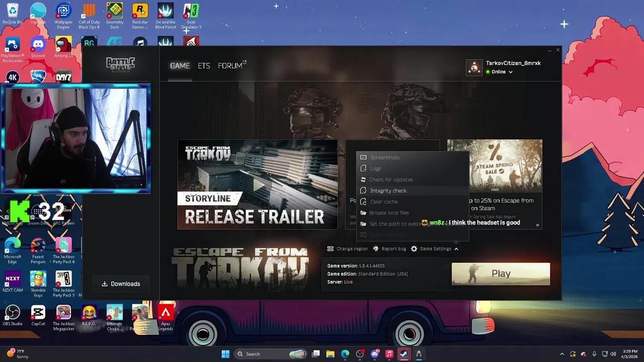Collapse the Game Settings dropdown

[435, 249]
